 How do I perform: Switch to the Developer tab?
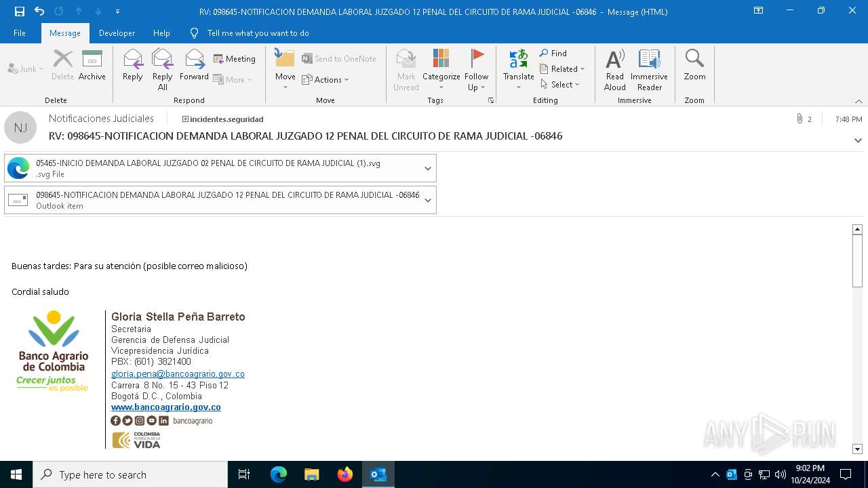pos(117,33)
